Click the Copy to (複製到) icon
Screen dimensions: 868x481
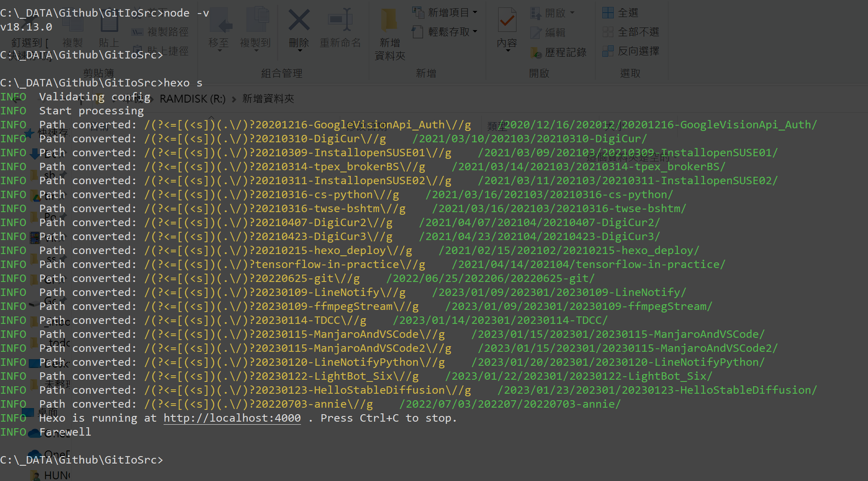coord(257,19)
